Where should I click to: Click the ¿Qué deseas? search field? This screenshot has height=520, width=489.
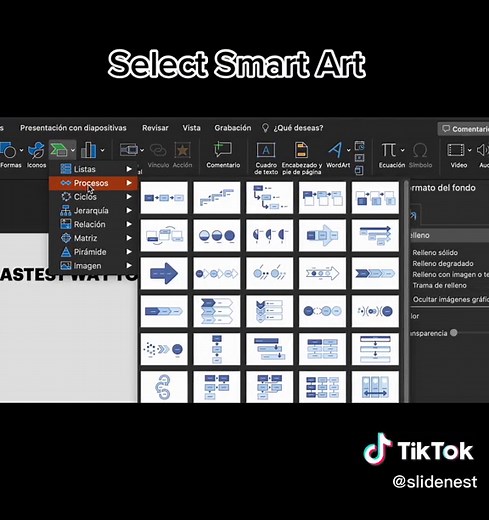298,128
